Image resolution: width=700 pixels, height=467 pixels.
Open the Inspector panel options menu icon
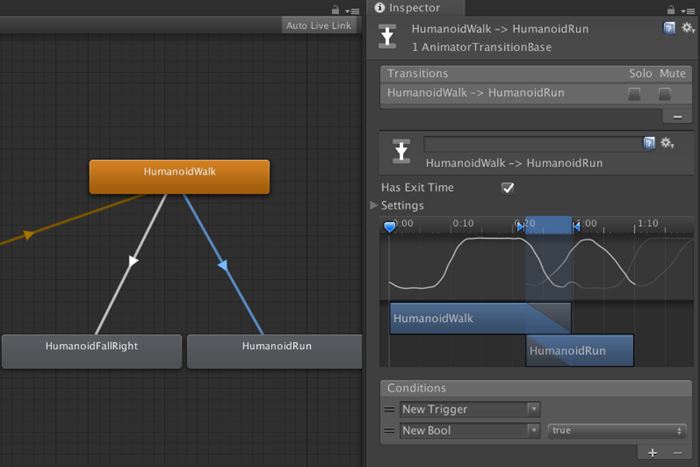click(688, 9)
